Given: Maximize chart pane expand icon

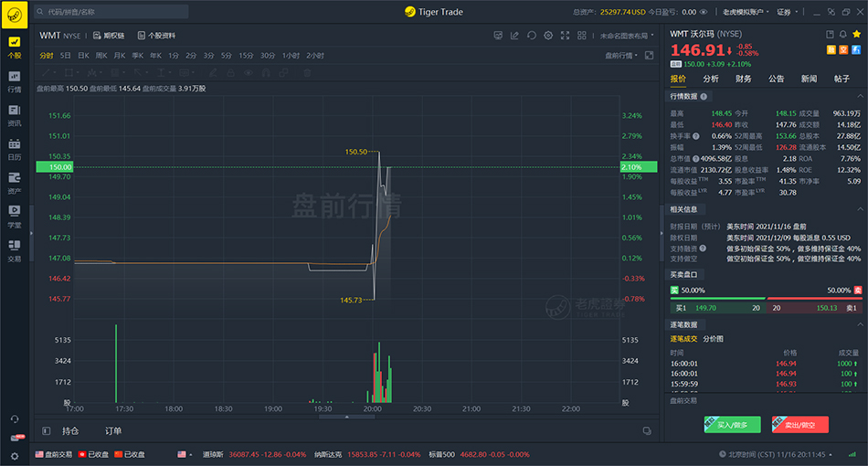Looking at the screenshot, I should 650,56.
